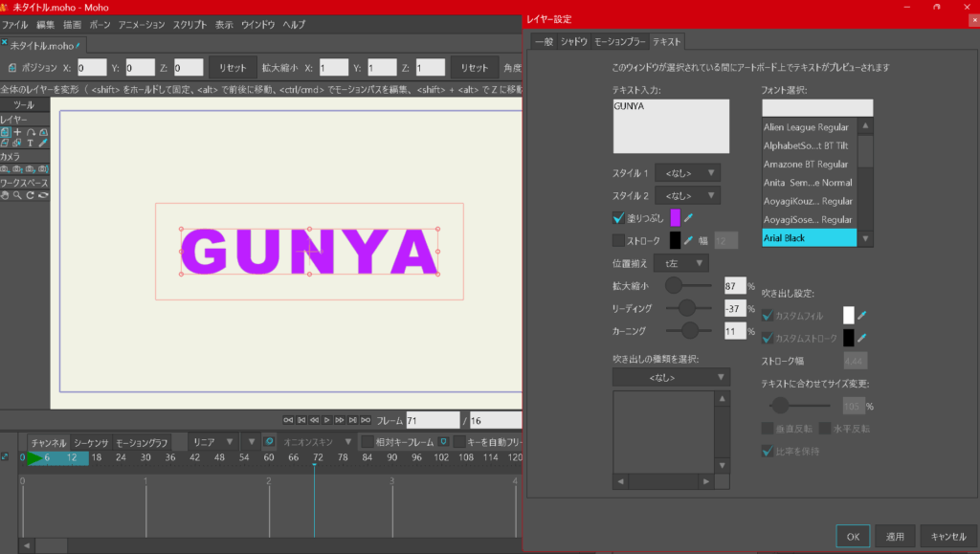This screenshot has width=980, height=554.
Task: Choose the Hand pan workspace tool
Action: coord(6,195)
